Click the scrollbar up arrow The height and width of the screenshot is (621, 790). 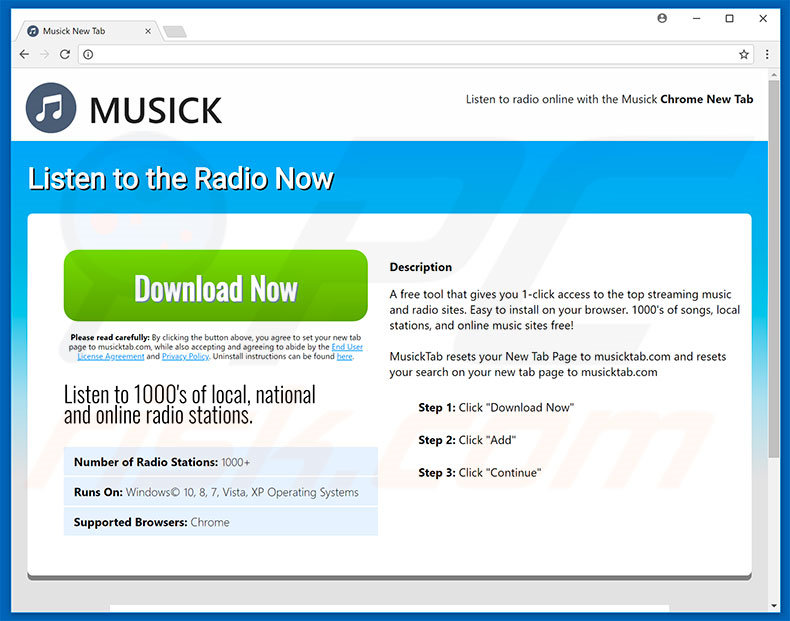[774, 75]
